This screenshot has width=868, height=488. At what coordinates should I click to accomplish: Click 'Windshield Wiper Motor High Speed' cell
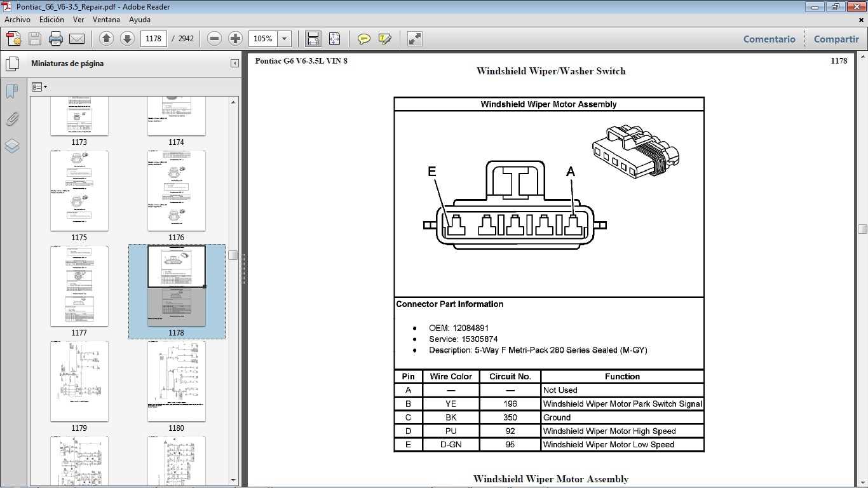tap(623, 431)
